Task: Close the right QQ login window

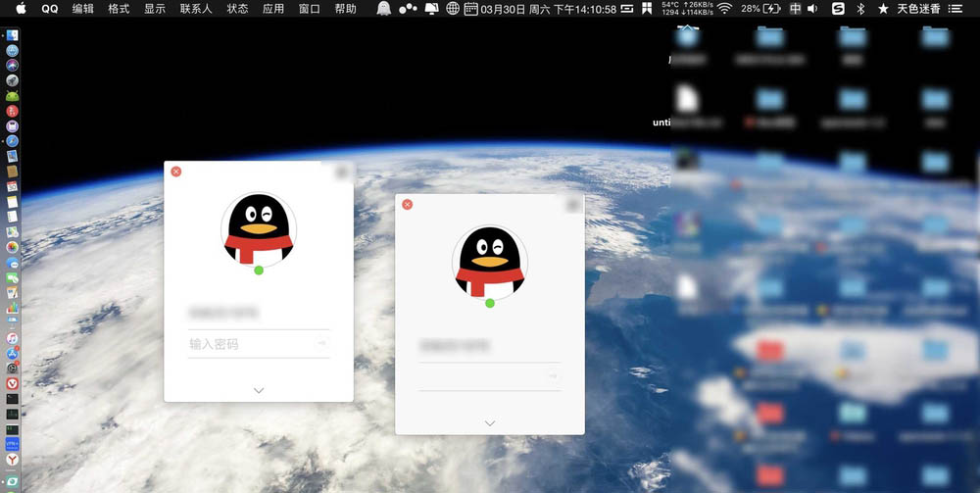Action: 408,204
